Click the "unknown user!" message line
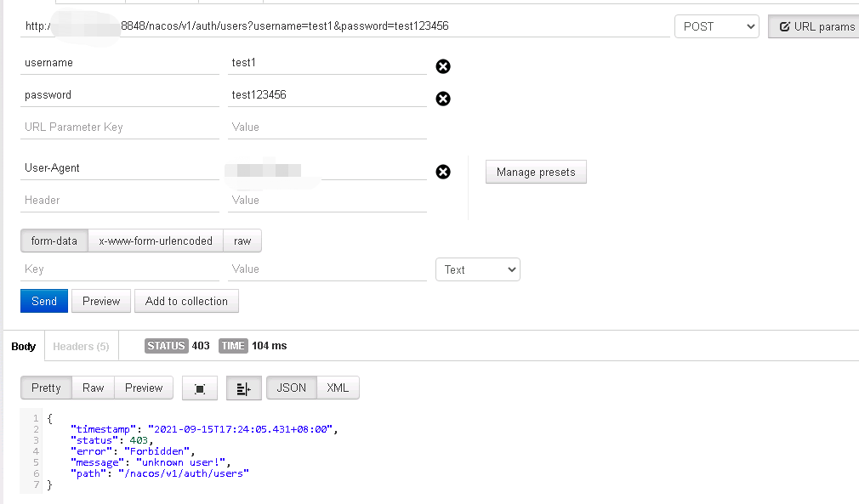859x504 pixels. 151,462
